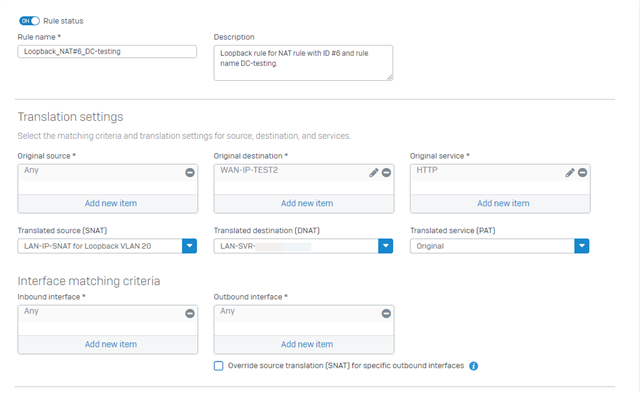The width and height of the screenshot is (640, 393).
Task: Remove Any from Inbound interface
Action: [190, 313]
